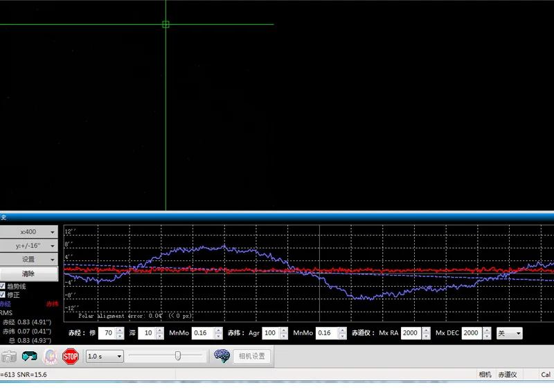
Task: Open the brain advanced settings icon
Action: [x=222, y=356]
